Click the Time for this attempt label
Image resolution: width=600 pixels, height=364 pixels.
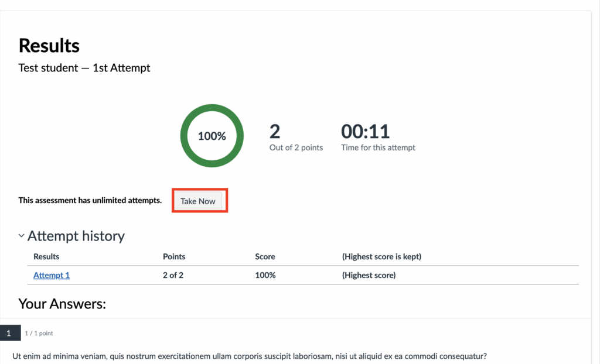[378, 147]
